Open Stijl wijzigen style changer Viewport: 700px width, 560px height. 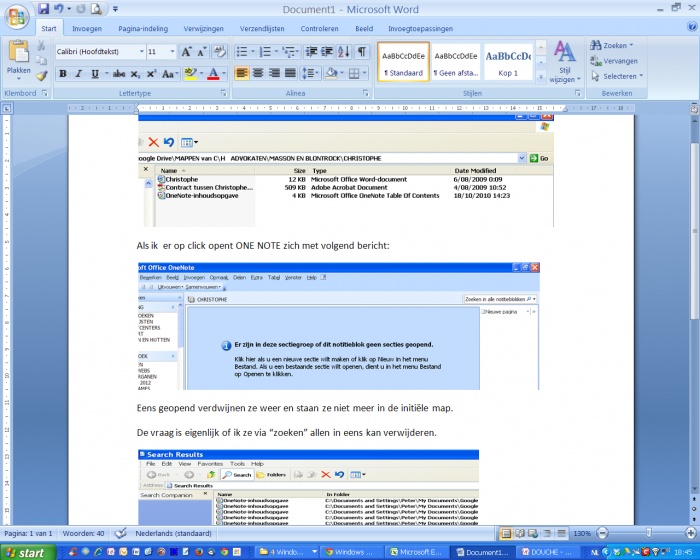coord(565,62)
